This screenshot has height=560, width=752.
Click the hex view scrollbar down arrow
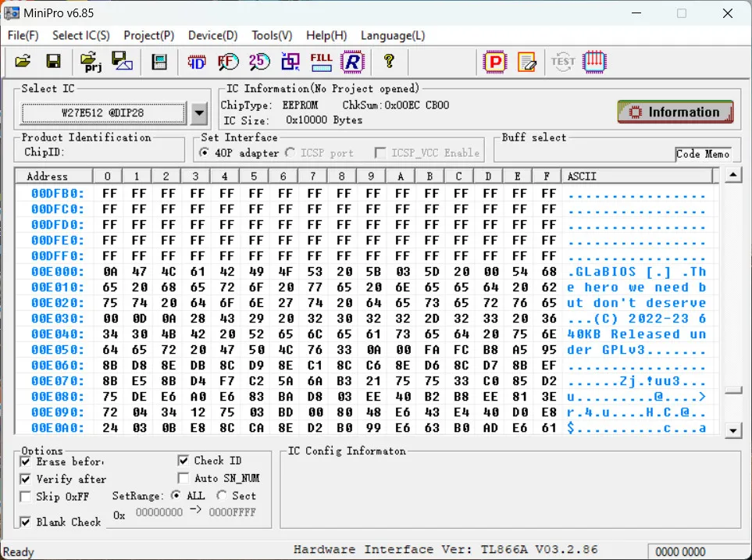pos(732,430)
